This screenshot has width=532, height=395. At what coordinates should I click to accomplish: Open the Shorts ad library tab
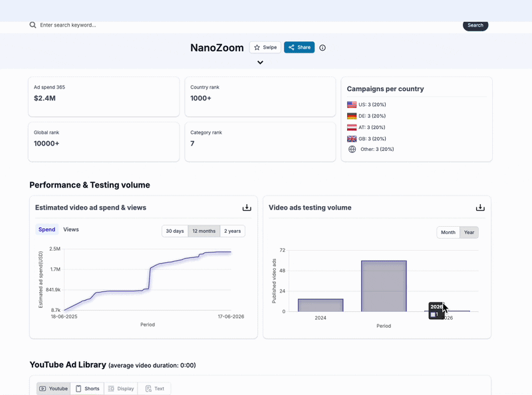pos(88,388)
